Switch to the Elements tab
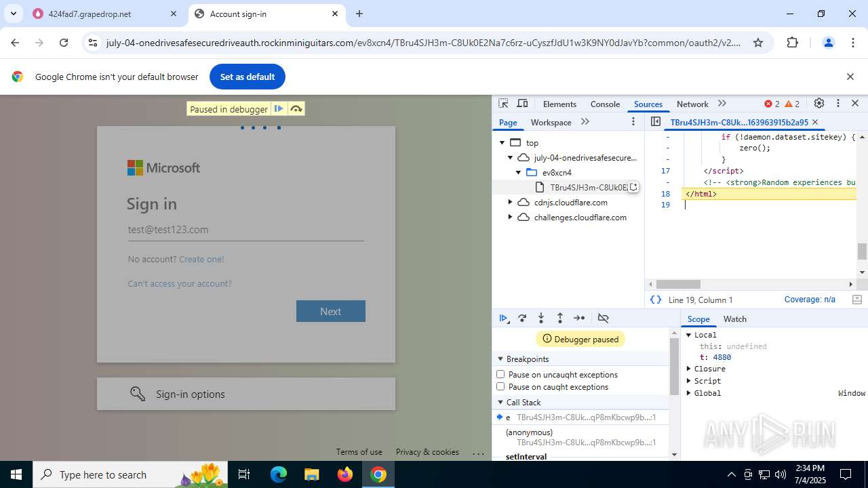 point(559,104)
